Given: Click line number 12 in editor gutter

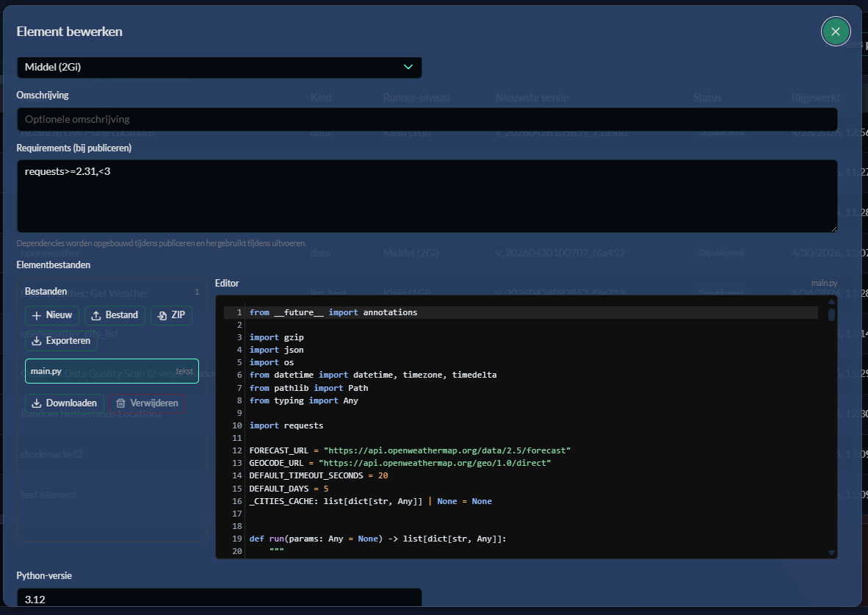Looking at the screenshot, I should click(237, 450).
